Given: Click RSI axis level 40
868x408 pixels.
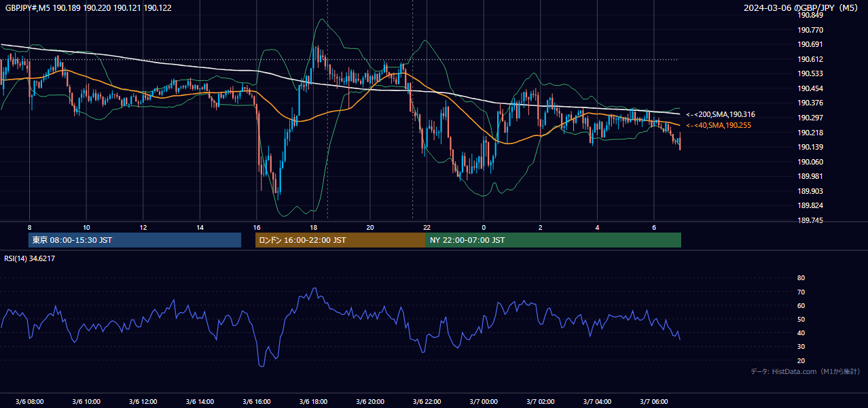Looking at the screenshot, I should [801, 333].
